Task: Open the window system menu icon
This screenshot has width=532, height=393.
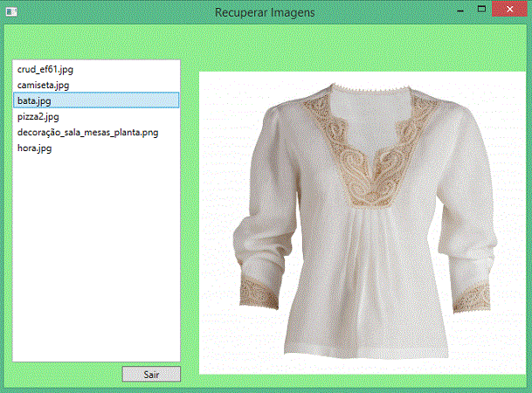Action: pos(11,12)
